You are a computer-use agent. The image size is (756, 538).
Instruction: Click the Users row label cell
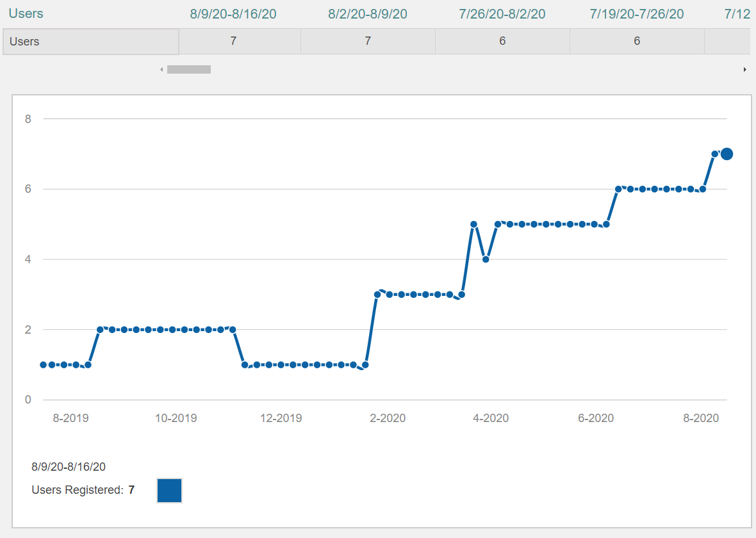(x=90, y=42)
